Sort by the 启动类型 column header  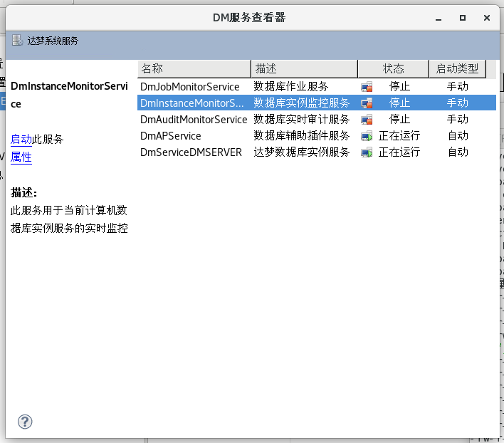[457, 68]
